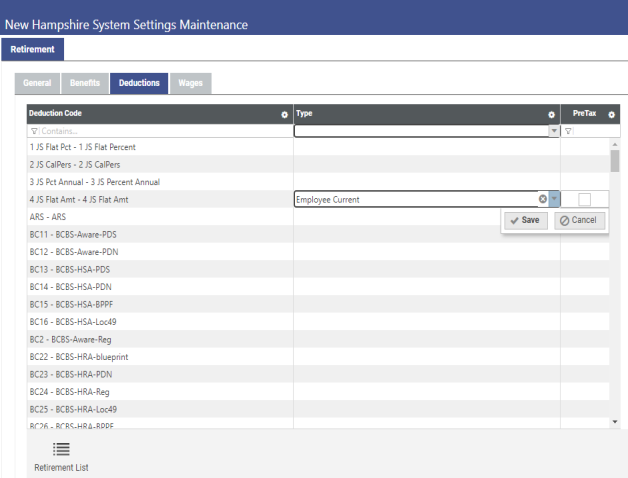Open PreTax column settings gear
Viewport: 628px width, 478px height.
[x=612, y=115]
